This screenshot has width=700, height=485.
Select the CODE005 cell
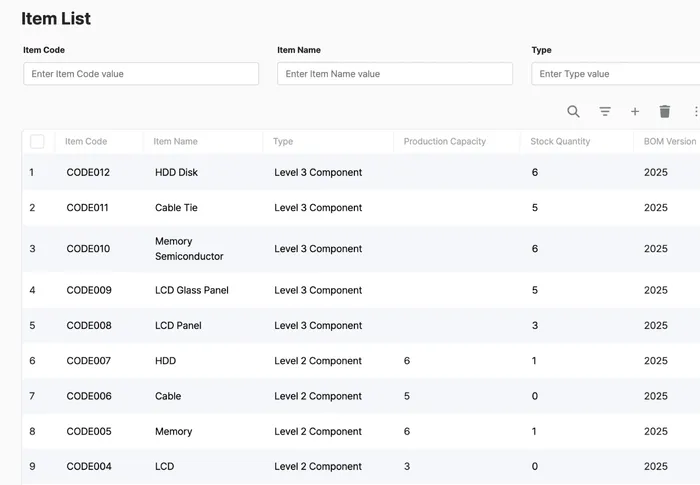pyautogui.click(x=89, y=431)
